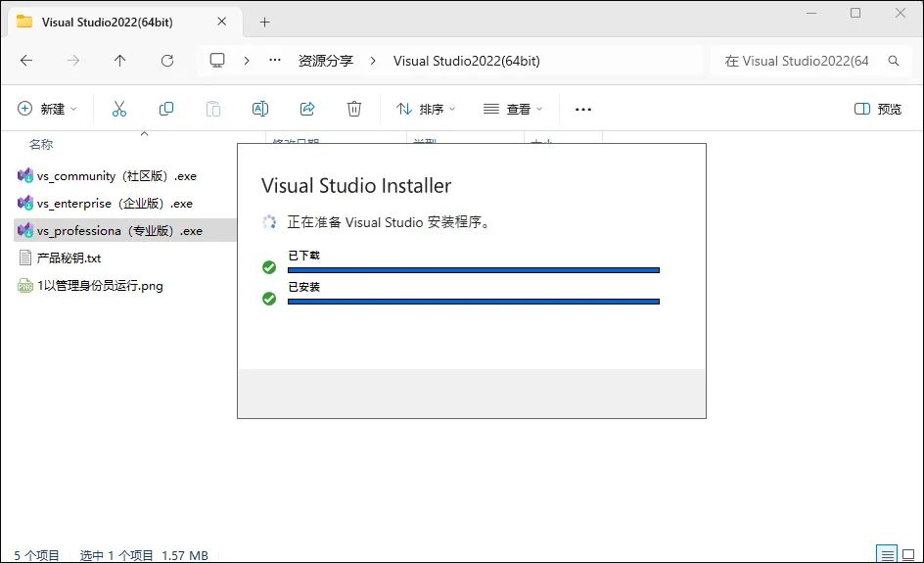The height and width of the screenshot is (563, 924).
Task: Select 1以管理身份员运行.png file name
Action: pos(100,286)
